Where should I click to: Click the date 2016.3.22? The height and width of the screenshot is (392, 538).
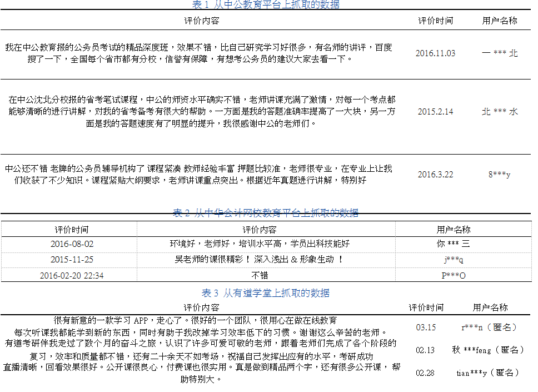(435, 175)
